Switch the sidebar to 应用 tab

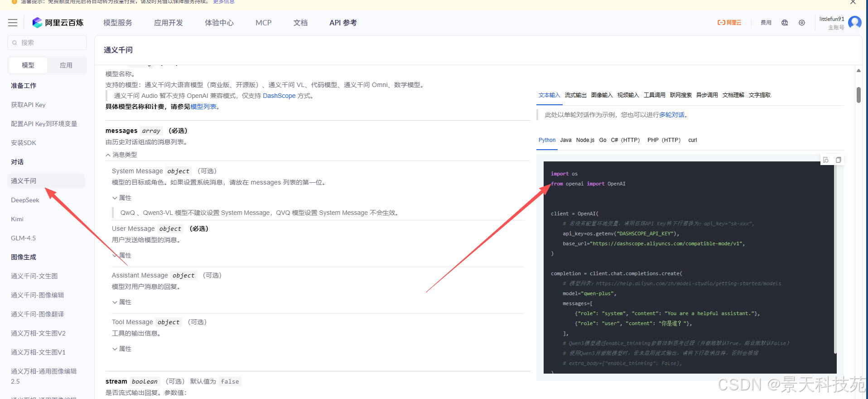pyautogui.click(x=66, y=65)
